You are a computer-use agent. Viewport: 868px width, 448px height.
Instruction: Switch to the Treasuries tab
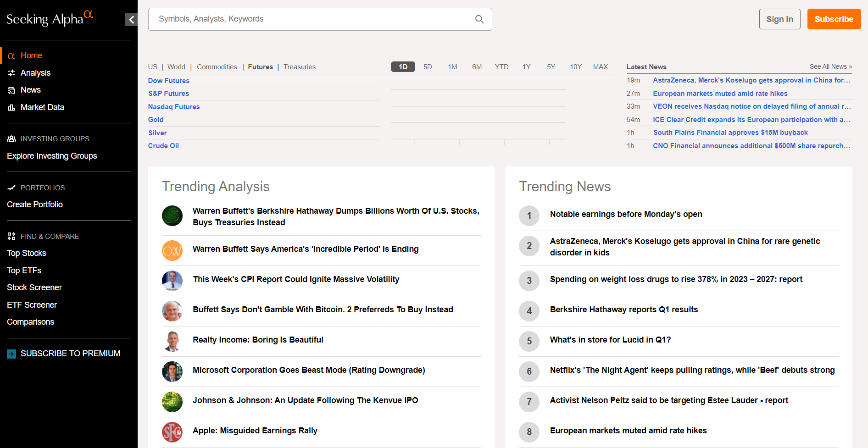[300, 67]
